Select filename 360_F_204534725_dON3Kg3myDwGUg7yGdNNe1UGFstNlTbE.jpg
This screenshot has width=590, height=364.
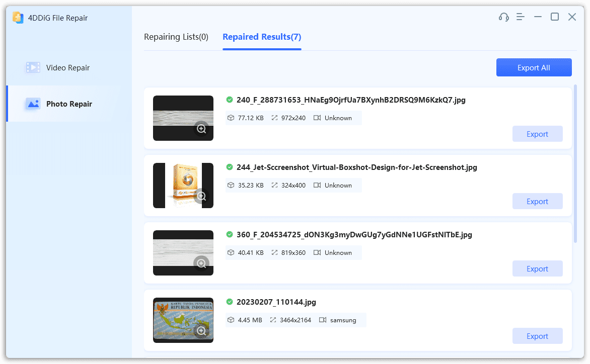354,234
